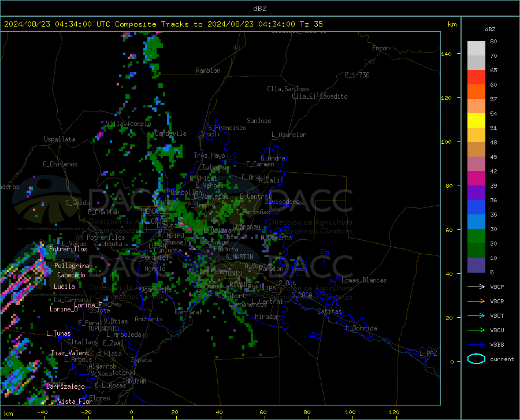The image size is (520, 420).
Task: Pick the light blue swatch in dBZ legend
Action: (476, 222)
